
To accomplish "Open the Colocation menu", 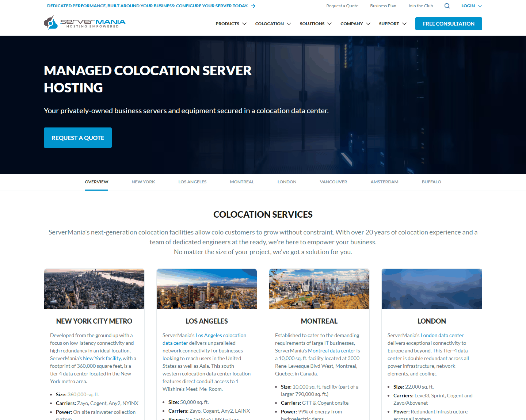I will 270,24.
